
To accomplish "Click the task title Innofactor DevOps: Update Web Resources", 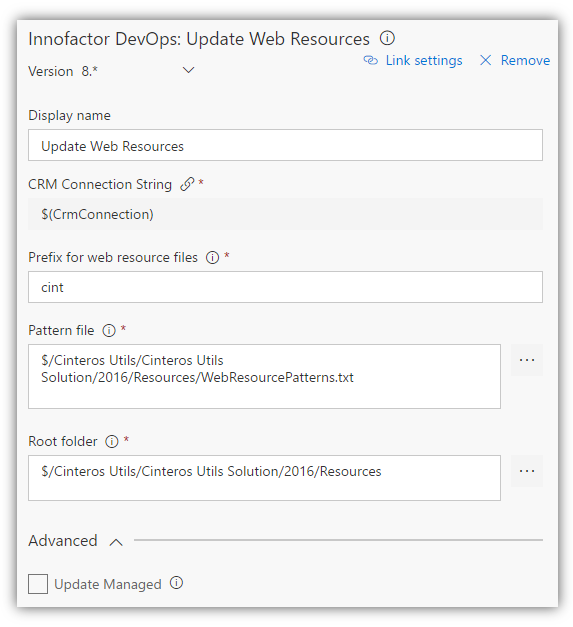I will click(199, 39).
